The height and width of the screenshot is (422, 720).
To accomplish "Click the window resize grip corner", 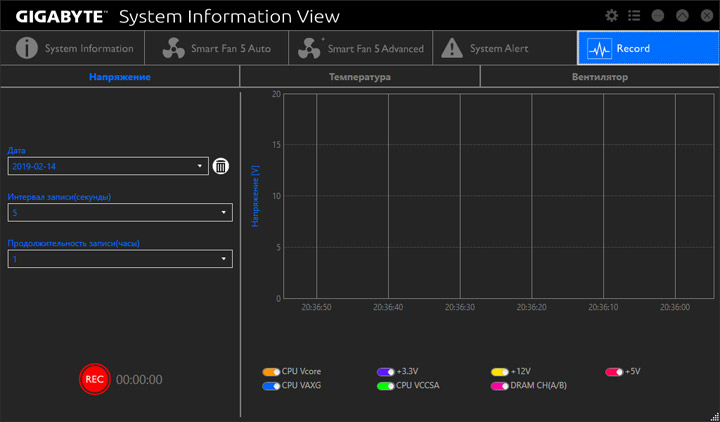I will [x=714, y=416].
